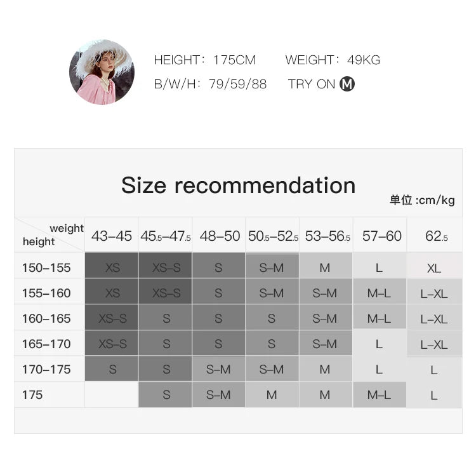Image resolution: width=476 pixels, height=472 pixels.
Task: Click the "Size recommendation" heading
Action: point(238,185)
